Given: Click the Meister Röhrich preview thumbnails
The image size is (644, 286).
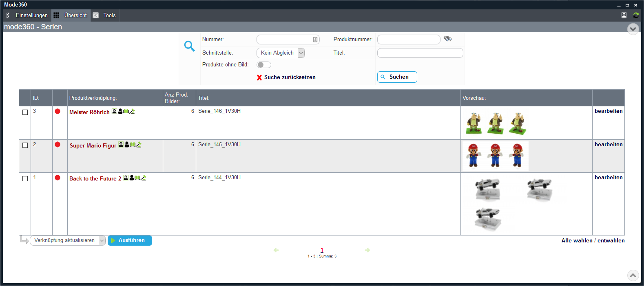Looking at the screenshot, I should point(496,123).
